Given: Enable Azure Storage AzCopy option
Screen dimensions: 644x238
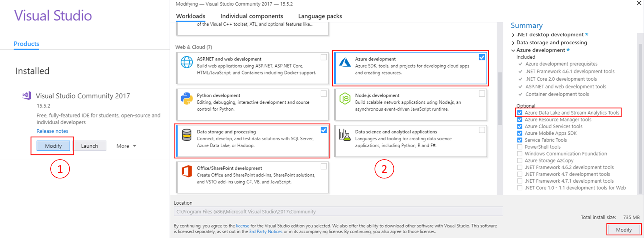Looking at the screenshot, I should pyautogui.click(x=520, y=160).
